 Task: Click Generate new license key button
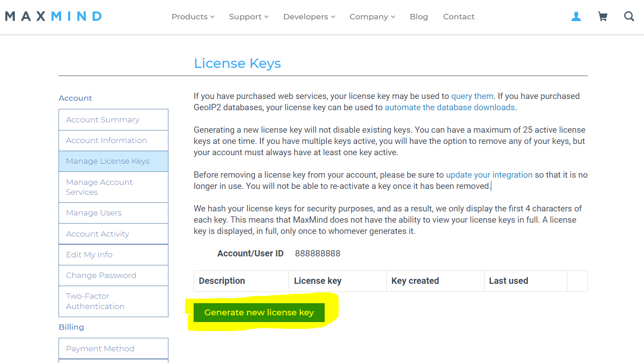(x=259, y=313)
